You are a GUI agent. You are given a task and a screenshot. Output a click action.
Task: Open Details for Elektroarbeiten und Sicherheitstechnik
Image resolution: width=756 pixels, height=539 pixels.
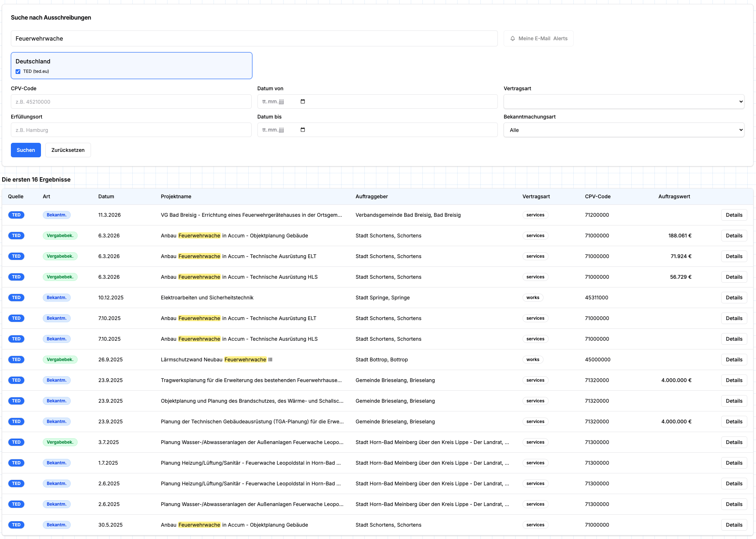click(x=734, y=298)
